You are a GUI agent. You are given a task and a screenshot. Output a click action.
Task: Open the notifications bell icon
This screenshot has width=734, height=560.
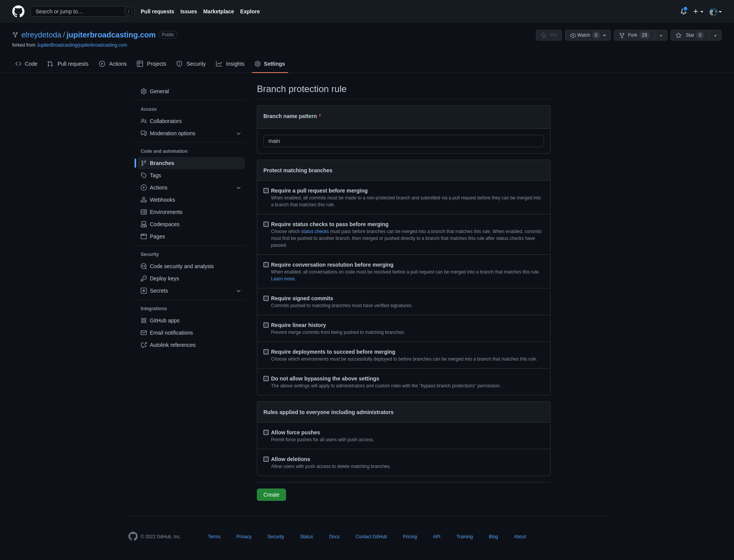click(x=684, y=11)
